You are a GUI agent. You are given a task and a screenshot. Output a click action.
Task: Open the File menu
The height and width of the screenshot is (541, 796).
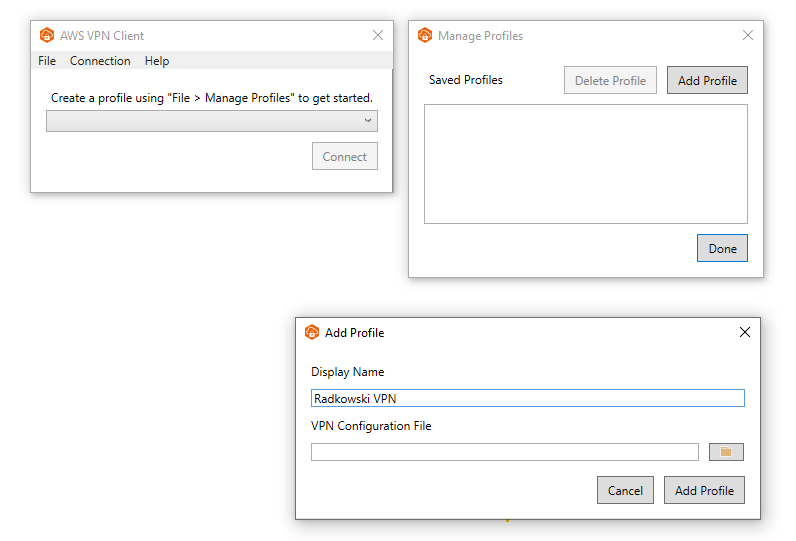pos(47,61)
